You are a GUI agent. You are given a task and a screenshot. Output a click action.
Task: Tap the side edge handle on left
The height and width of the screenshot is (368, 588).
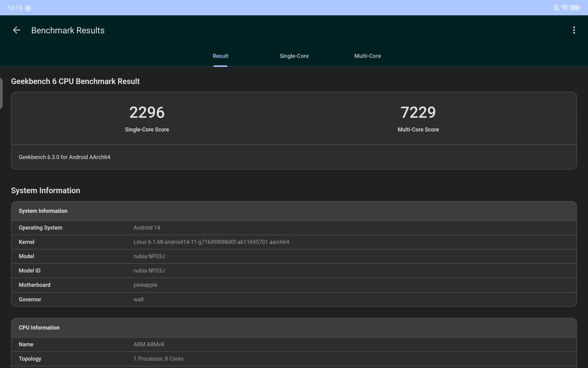(x=1, y=93)
